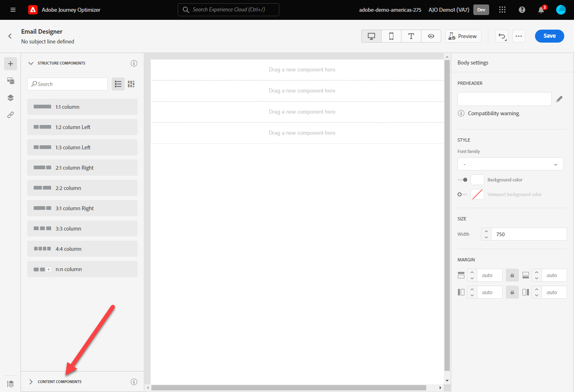Click the Background color swatch

pos(477,180)
